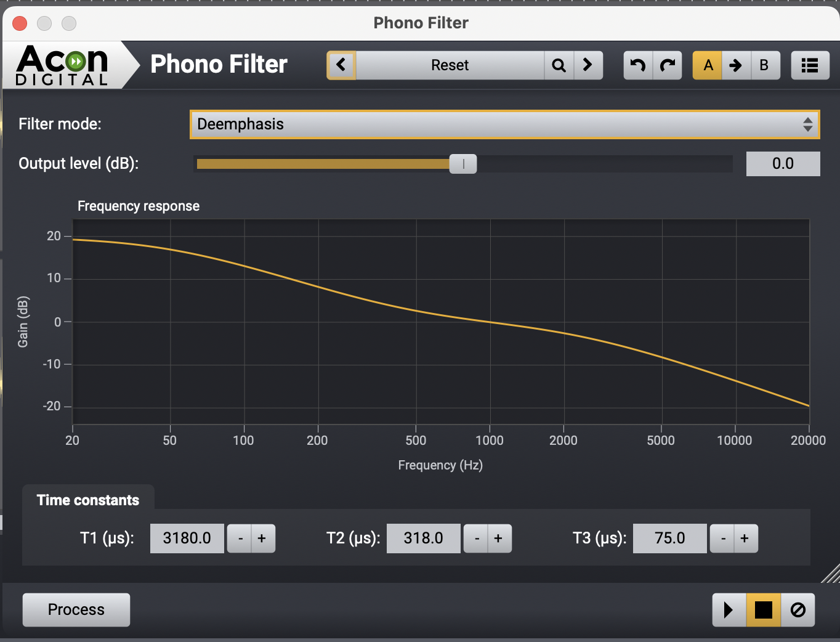
Task: Toggle the bypass circle-slash button
Action: (798, 610)
